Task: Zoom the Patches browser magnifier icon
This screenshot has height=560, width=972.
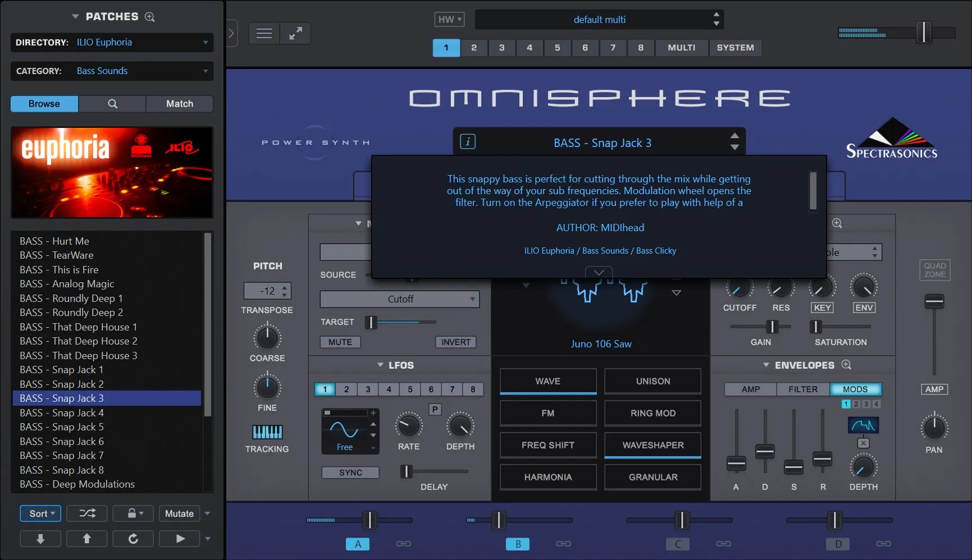Action: click(x=150, y=17)
